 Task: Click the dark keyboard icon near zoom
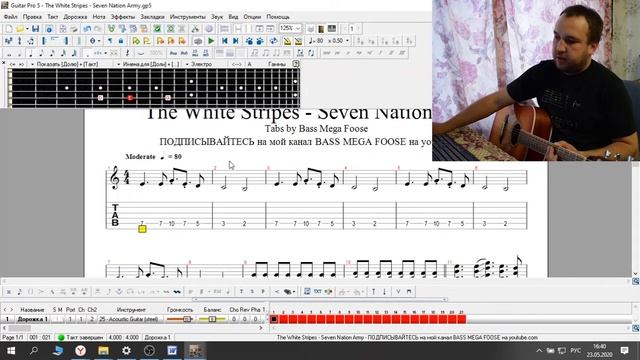click(332, 29)
